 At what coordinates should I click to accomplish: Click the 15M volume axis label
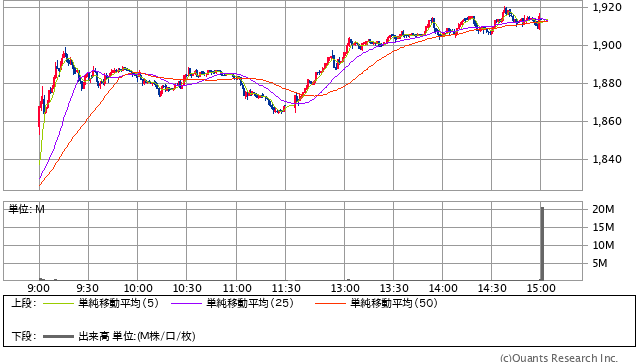(x=603, y=227)
